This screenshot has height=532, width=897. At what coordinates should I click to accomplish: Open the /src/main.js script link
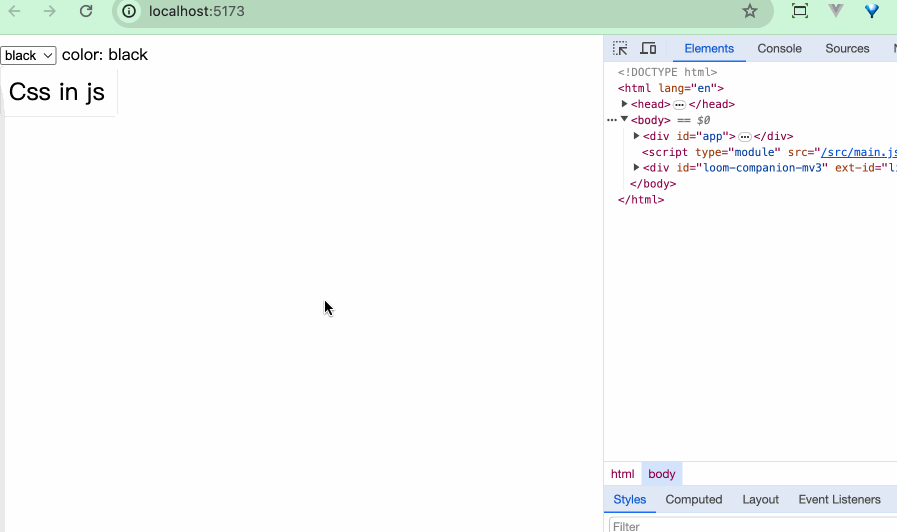click(x=858, y=152)
